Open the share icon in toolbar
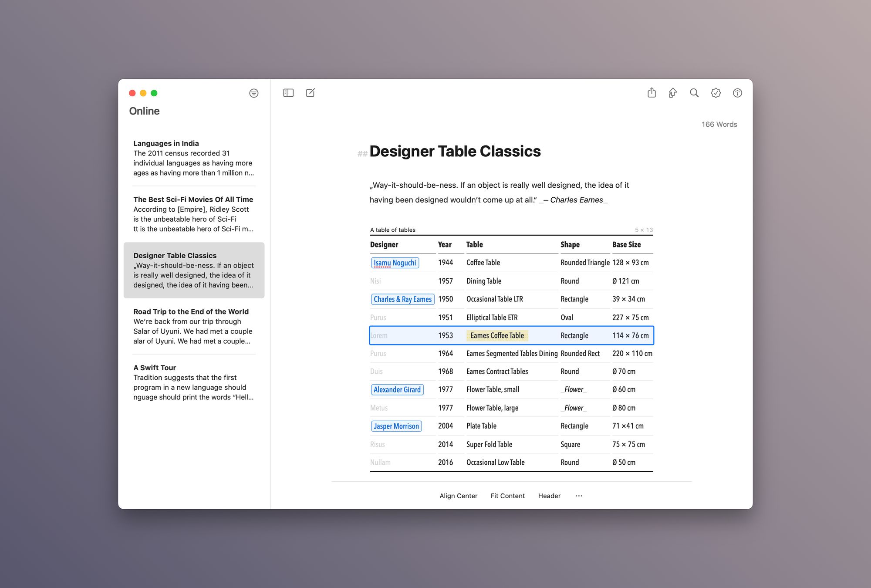Image resolution: width=871 pixels, height=588 pixels. click(652, 92)
